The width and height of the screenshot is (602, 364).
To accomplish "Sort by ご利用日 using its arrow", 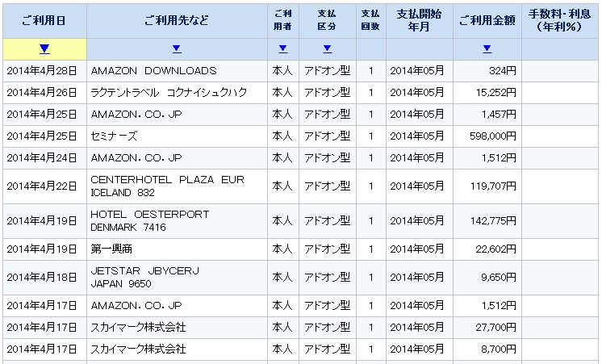I will [x=44, y=48].
